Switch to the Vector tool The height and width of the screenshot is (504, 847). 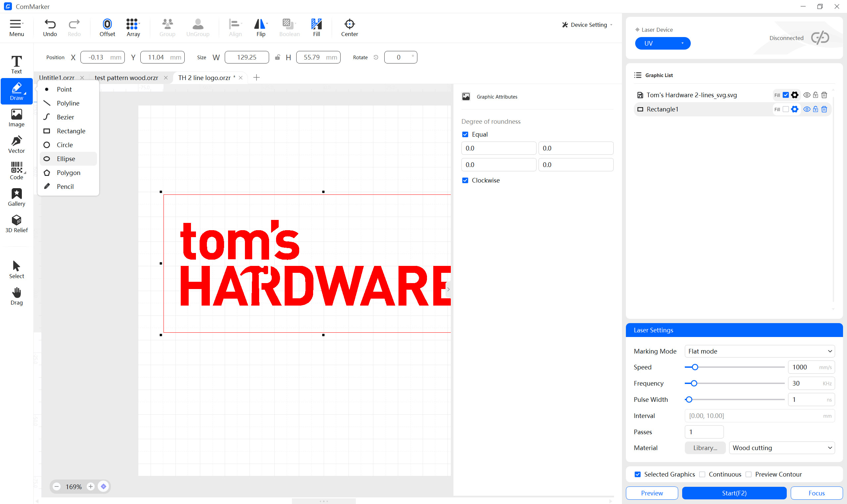click(16, 144)
